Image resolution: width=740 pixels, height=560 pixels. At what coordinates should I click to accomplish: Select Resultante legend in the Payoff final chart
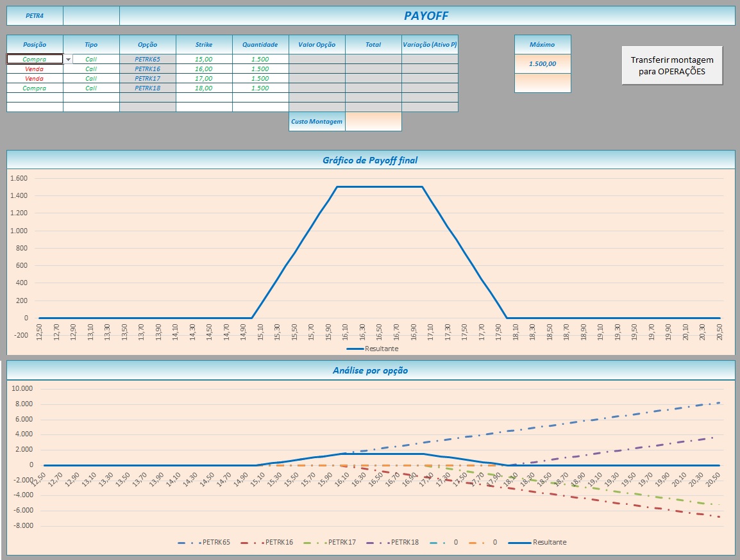[x=373, y=349]
